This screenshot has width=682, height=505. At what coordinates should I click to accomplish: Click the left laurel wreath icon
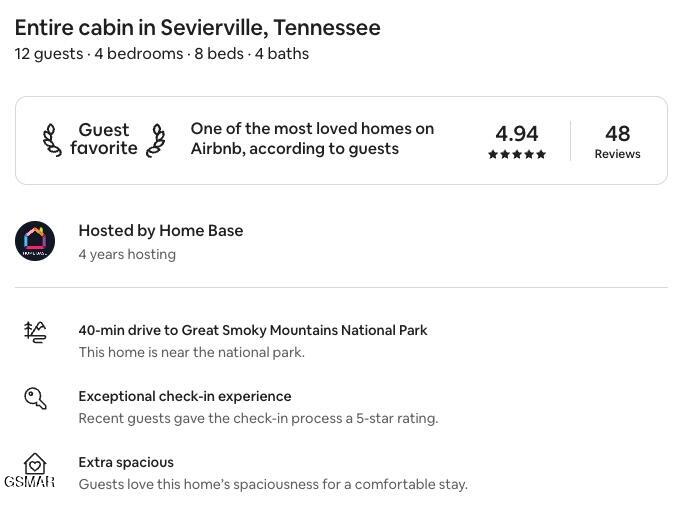tap(52, 140)
